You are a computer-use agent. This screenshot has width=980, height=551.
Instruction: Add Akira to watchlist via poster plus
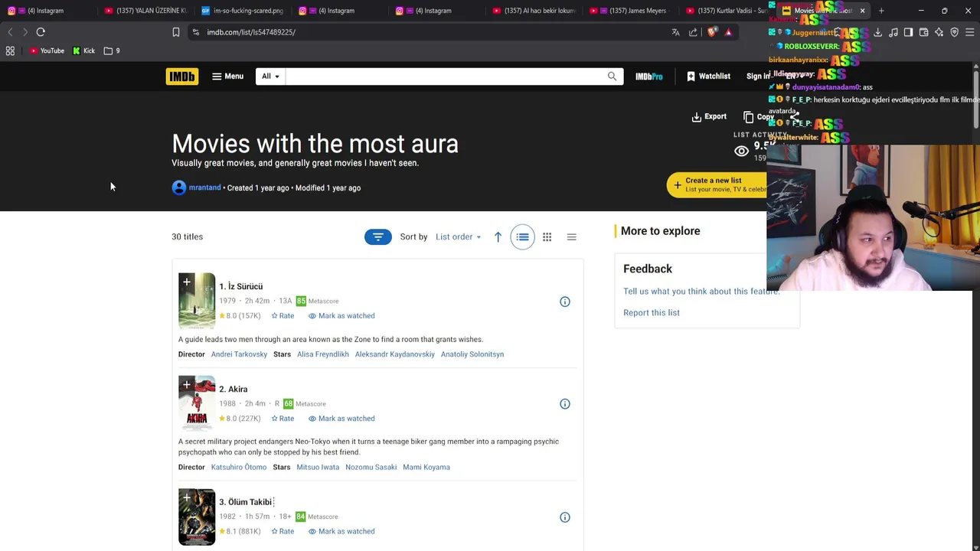pyautogui.click(x=186, y=385)
